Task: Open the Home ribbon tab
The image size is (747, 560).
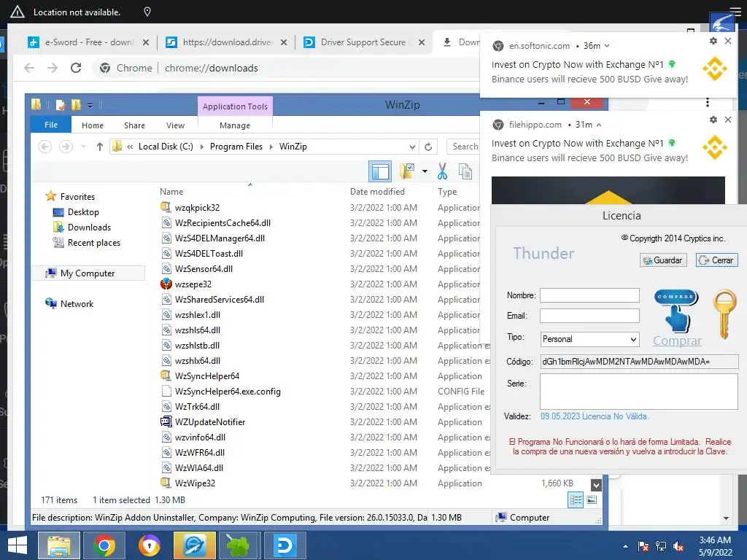Action: (93, 125)
